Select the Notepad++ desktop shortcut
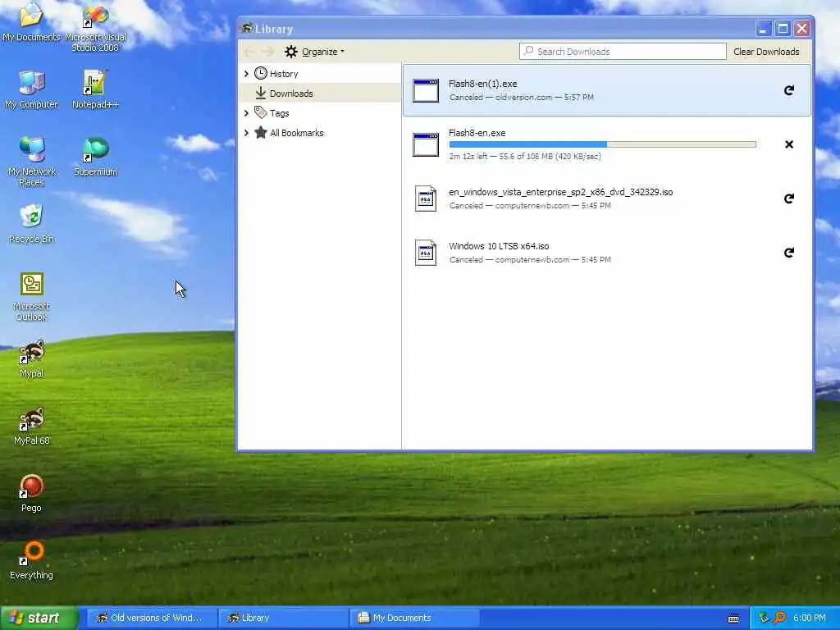840x630 pixels. (x=95, y=89)
